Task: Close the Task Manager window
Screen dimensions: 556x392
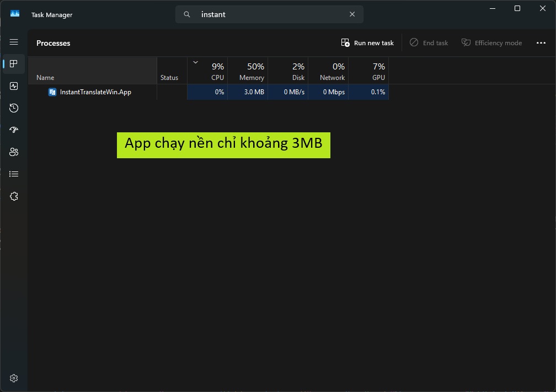Action: tap(543, 8)
